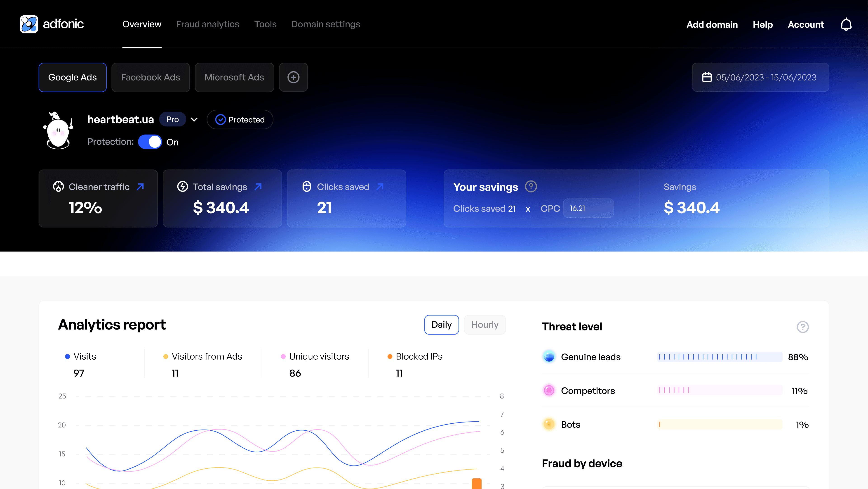Toggle Visitors from Ads legend series
Image resolution: width=868 pixels, height=489 pixels.
[202, 356]
